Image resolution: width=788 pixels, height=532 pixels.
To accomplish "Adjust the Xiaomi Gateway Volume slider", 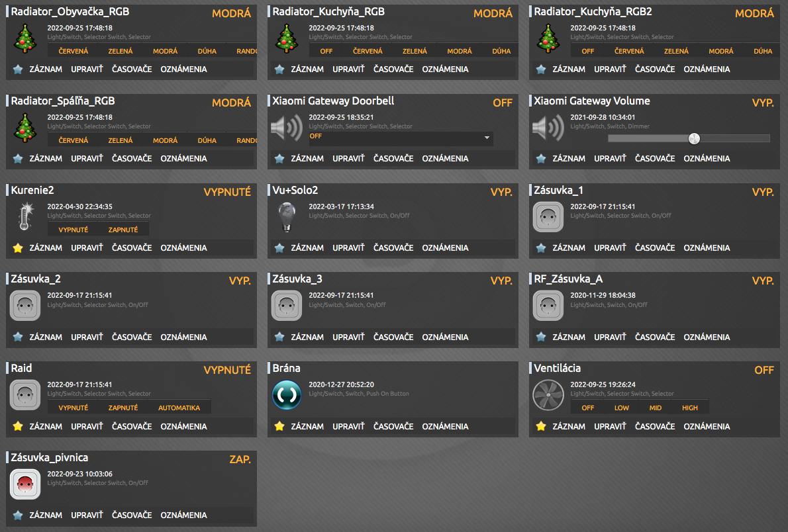I will (x=689, y=139).
